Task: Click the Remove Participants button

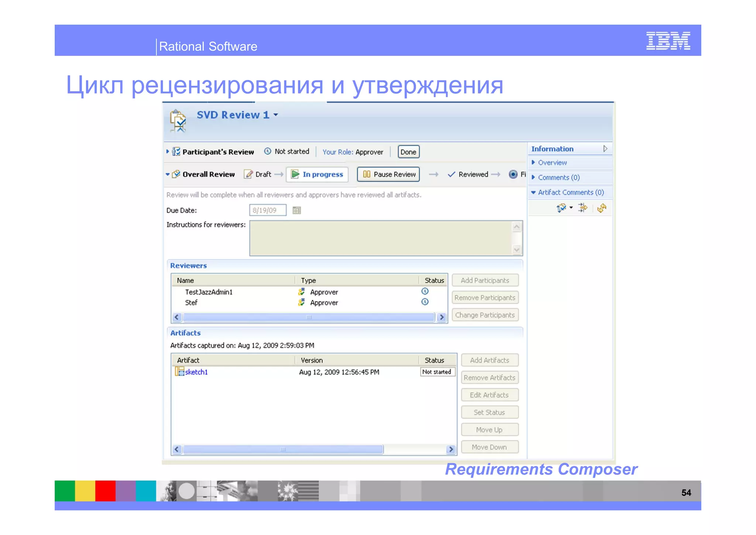Action: [x=485, y=298]
